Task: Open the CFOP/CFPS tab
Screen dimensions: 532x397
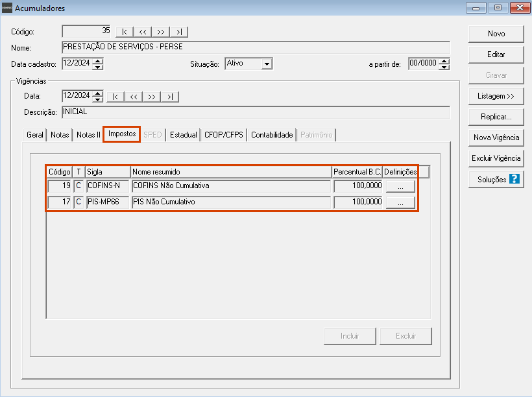Action: click(224, 135)
